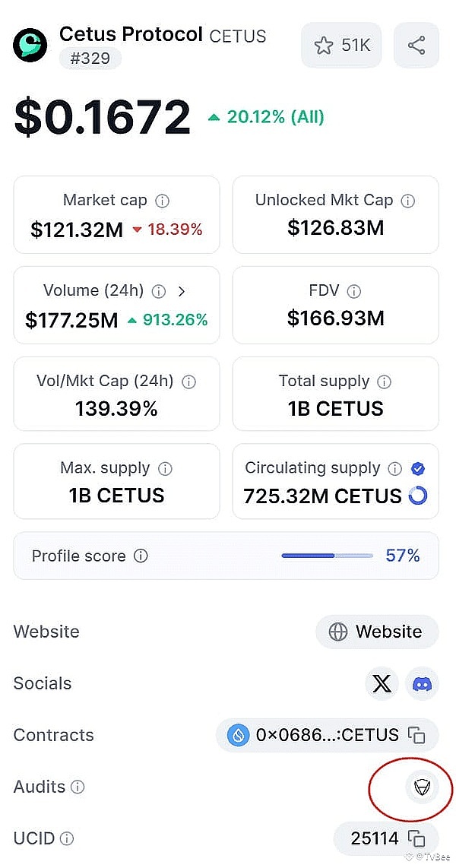Click the Audits info icon

click(78, 787)
